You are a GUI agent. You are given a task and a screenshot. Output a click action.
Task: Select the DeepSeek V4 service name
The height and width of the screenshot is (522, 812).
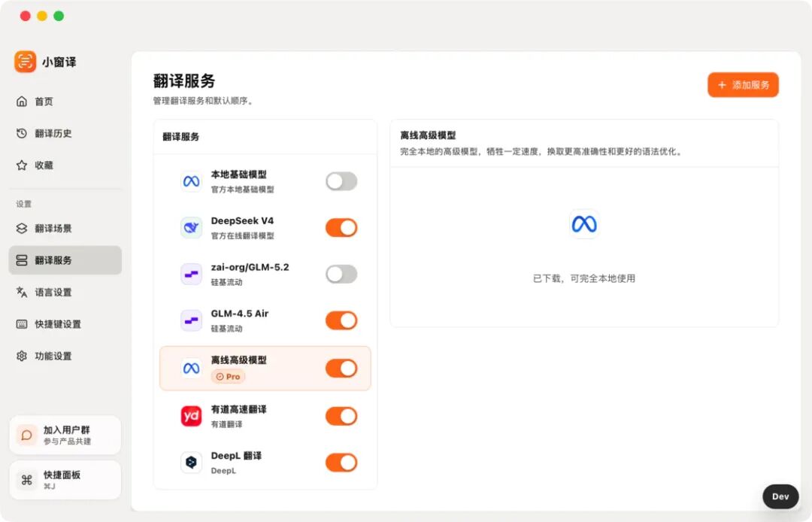(x=242, y=220)
